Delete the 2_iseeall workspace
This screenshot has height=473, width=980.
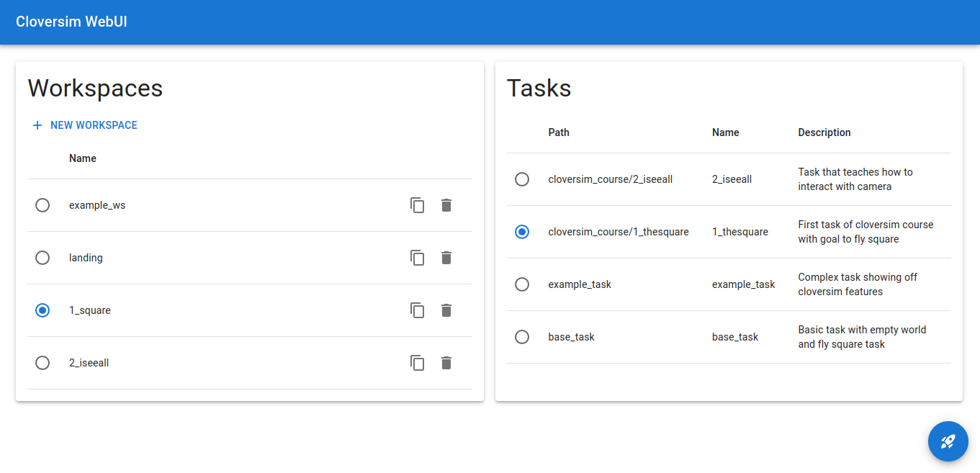446,363
